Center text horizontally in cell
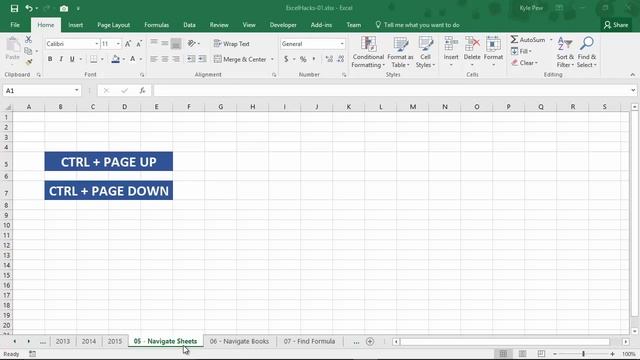Image resolution: width=640 pixels, height=360 pixels. (x=165, y=59)
